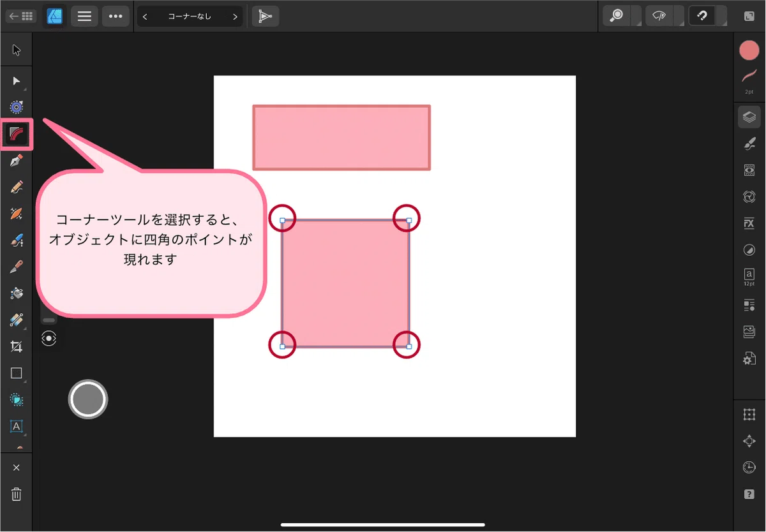Image resolution: width=766 pixels, height=532 pixels.
Task: Open the Transform studio
Action: click(x=749, y=415)
